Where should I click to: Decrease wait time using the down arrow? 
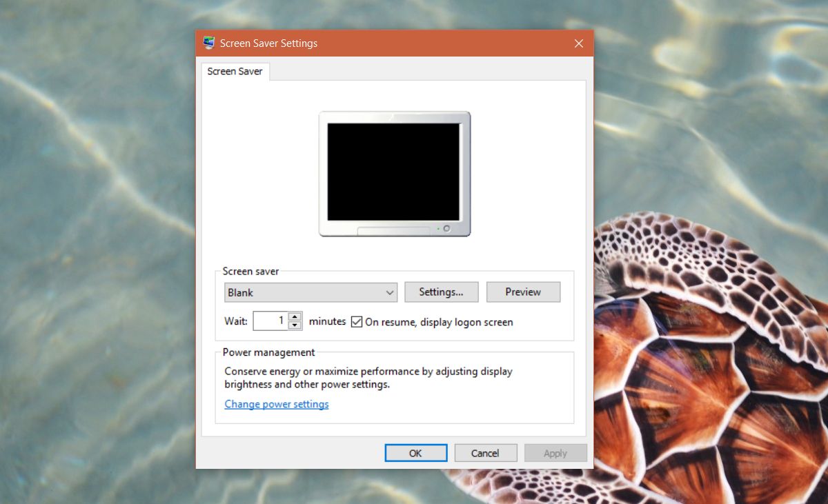295,324
